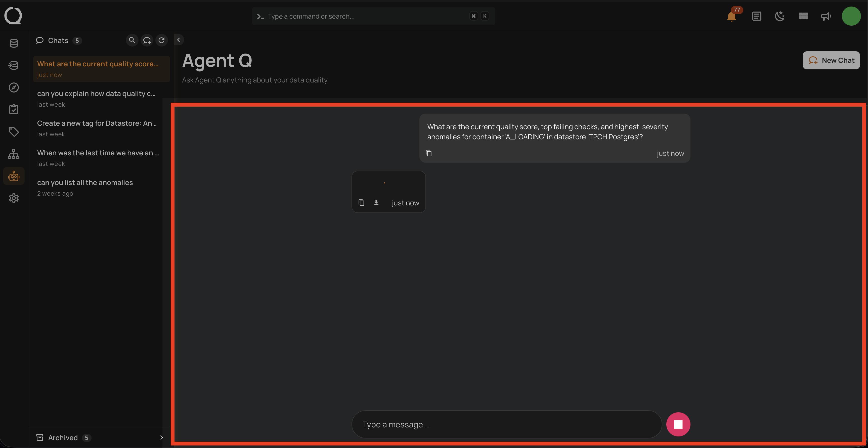Click the announcements megaphone icon

(x=826, y=16)
